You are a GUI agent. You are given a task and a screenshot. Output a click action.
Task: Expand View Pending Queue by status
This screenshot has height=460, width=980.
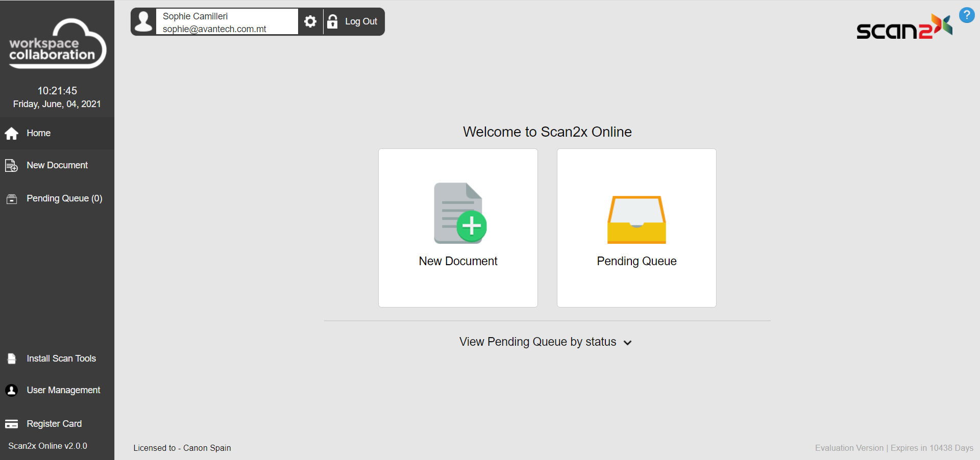point(537,342)
